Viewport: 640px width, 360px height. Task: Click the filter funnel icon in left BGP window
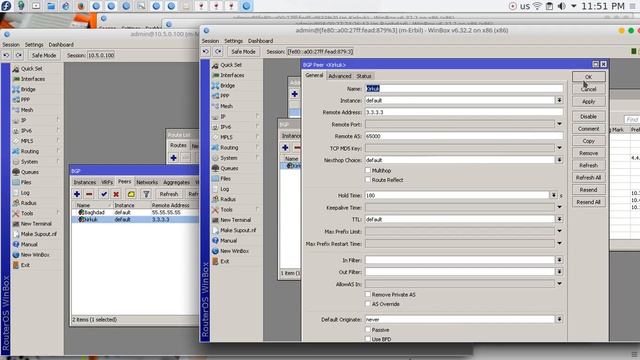click(x=146, y=194)
